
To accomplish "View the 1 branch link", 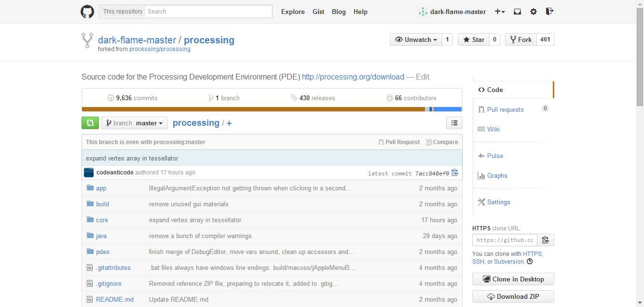I will [x=224, y=98].
